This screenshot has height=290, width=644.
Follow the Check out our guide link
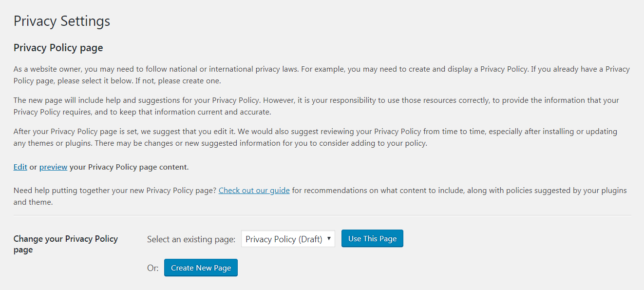(x=254, y=190)
